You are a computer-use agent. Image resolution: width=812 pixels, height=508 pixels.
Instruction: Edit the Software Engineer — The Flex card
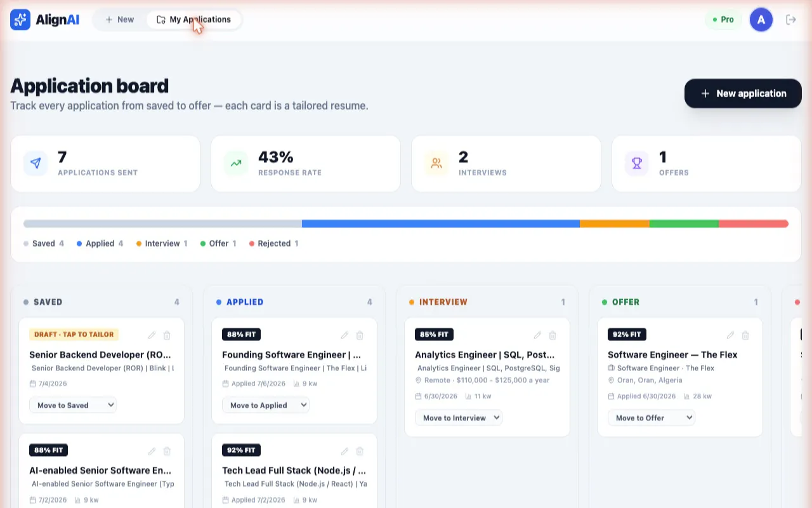[x=730, y=335]
